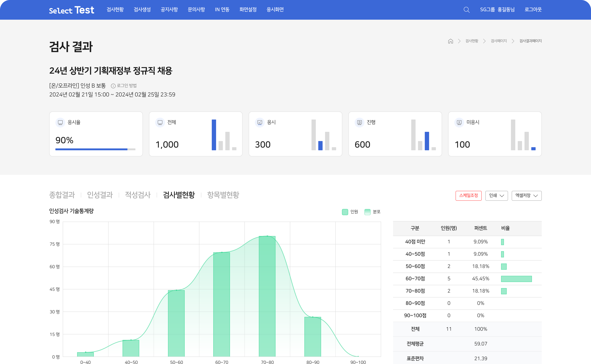Click the 70~80 chart bar
This screenshot has width=591, height=364.
click(267, 296)
